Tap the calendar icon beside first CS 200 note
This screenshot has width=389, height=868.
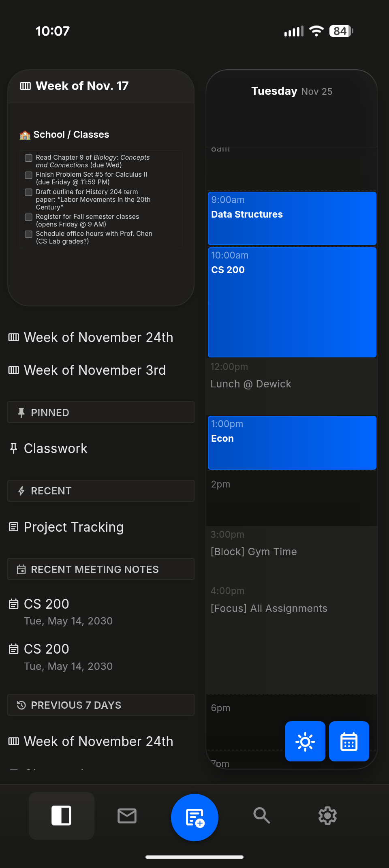(x=13, y=603)
